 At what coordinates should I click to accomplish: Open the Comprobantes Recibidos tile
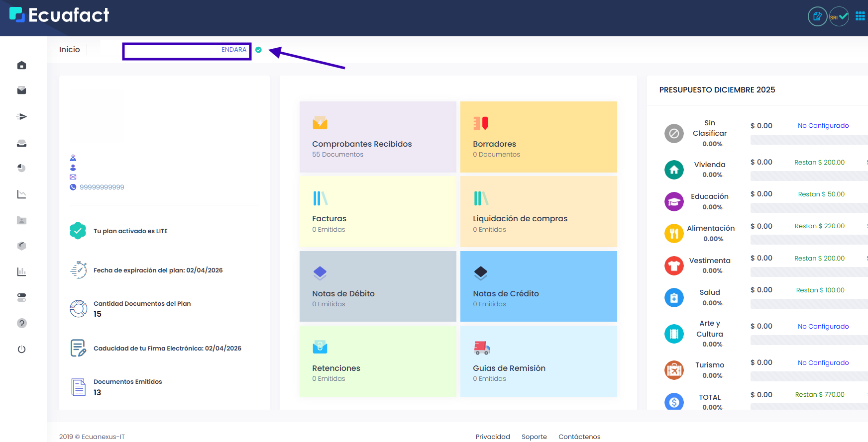378,137
